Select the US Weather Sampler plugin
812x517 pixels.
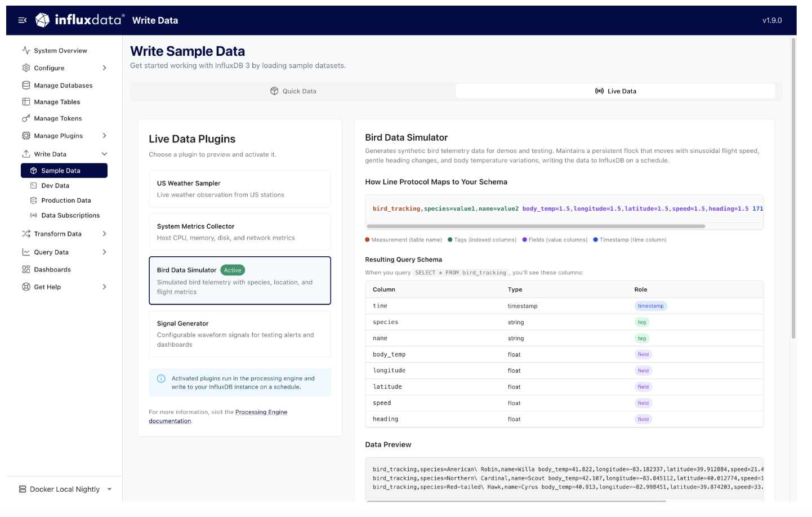(240, 189)
